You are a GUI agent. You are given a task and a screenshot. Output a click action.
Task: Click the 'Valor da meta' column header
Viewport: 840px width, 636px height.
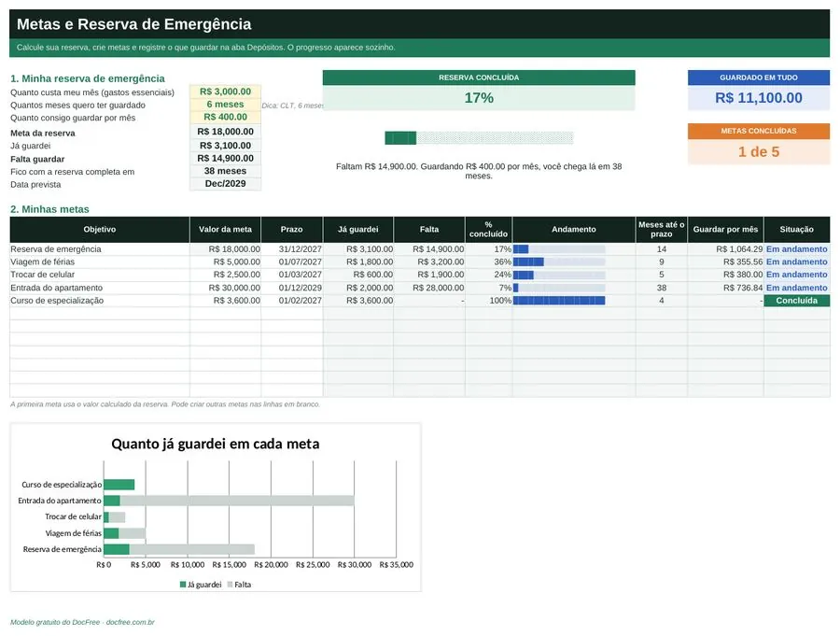[225, 230]
